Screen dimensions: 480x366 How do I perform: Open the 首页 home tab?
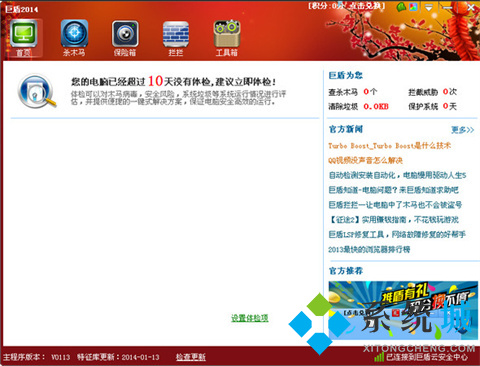[x=24, y=38]
